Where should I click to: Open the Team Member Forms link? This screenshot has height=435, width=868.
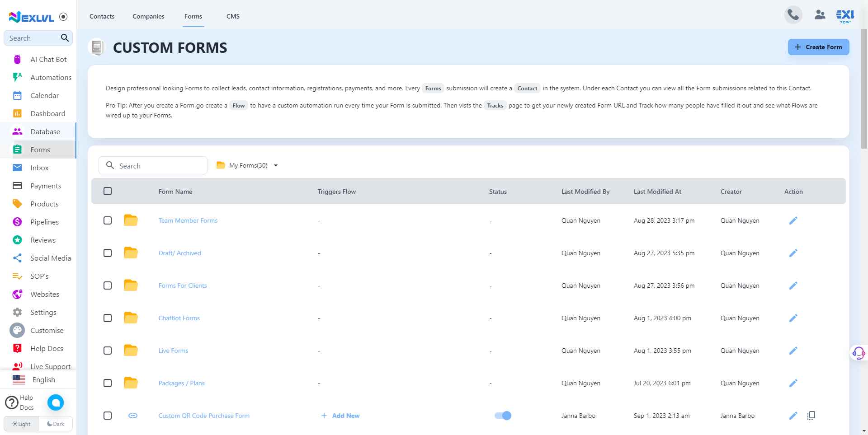(x=188, y=220)
